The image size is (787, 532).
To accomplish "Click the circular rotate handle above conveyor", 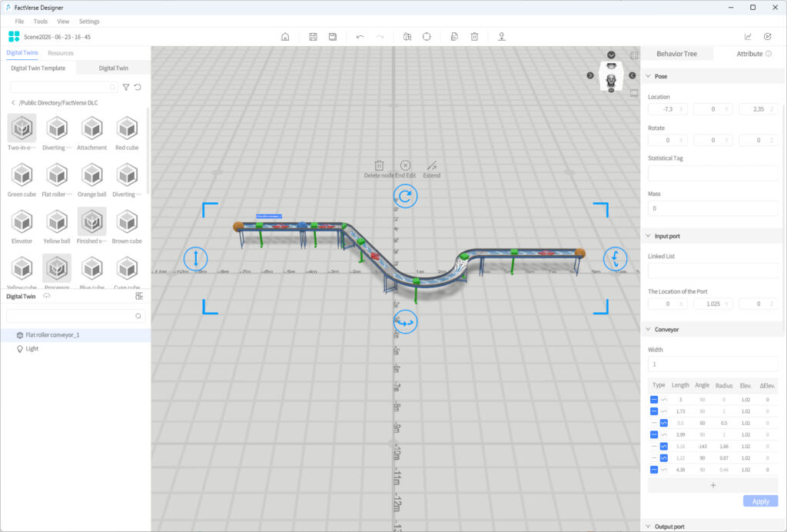I will pos(406,196).
